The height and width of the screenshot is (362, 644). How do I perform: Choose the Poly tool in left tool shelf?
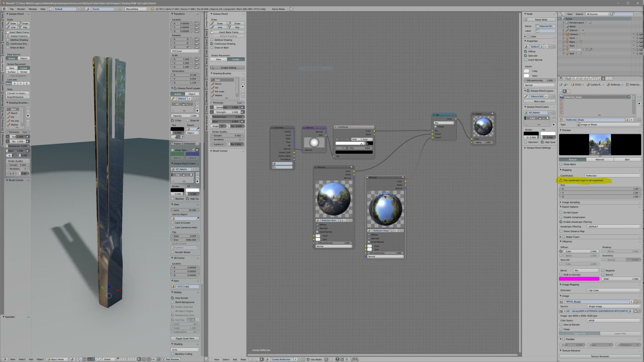coord(24,27)
